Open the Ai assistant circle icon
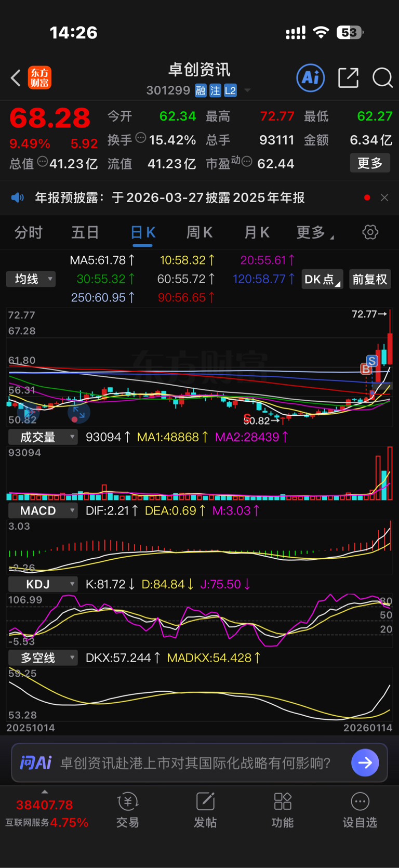Image resolution: width=399 pixels, height=868 pixels. [x=311, y=78]
